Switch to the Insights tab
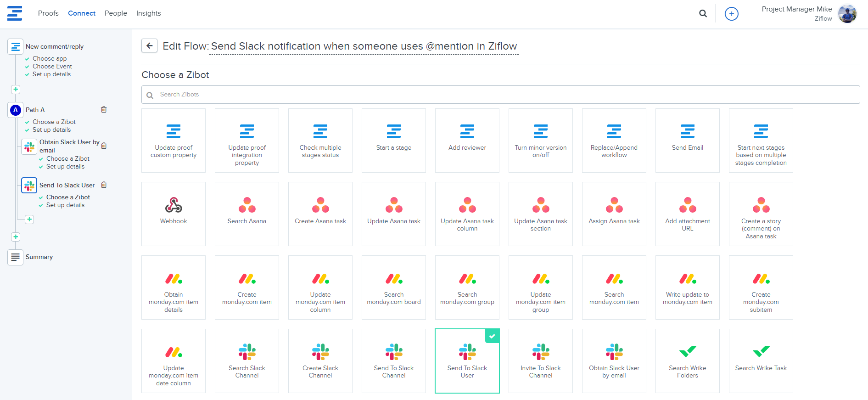 [x=148, y=13]
